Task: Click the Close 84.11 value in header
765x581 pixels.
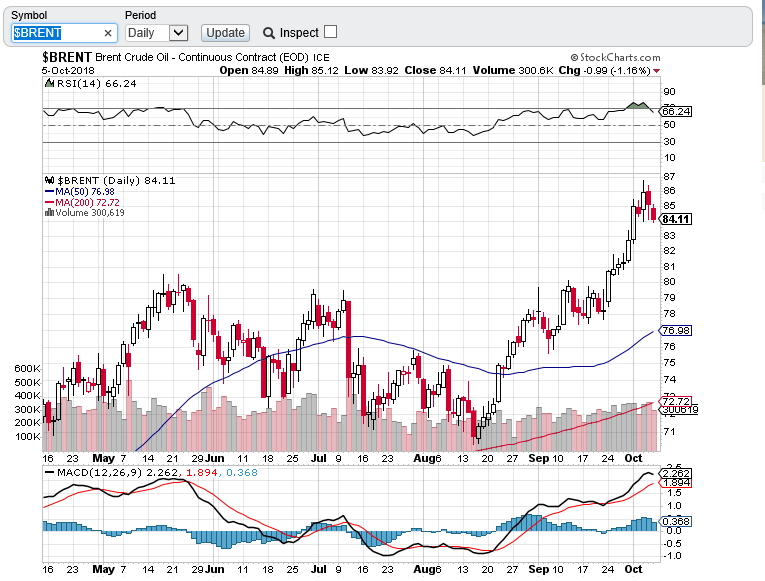Action: point(436,70)
